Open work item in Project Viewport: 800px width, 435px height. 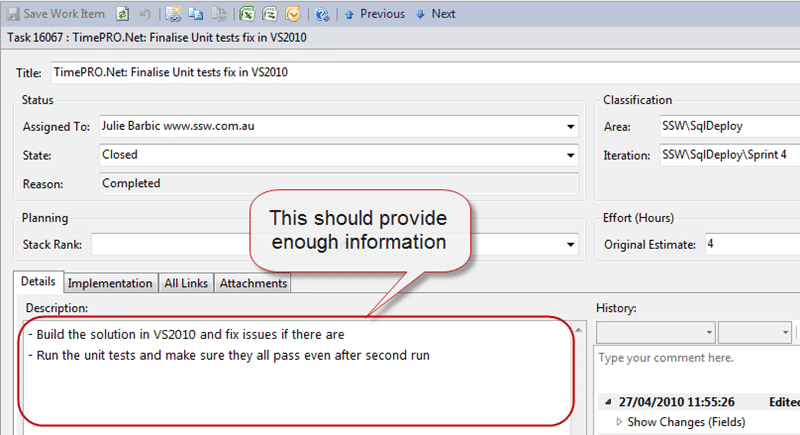coord(270,14)
